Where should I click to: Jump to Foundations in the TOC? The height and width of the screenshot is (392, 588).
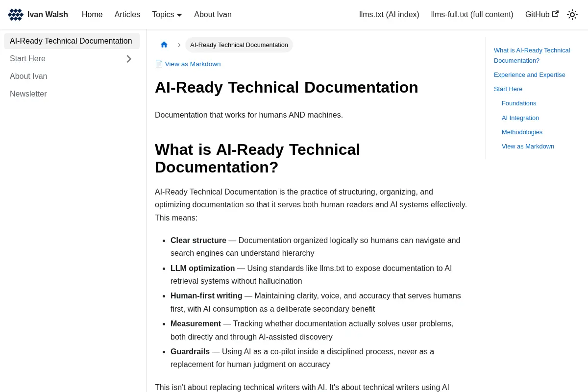point(519,103)
